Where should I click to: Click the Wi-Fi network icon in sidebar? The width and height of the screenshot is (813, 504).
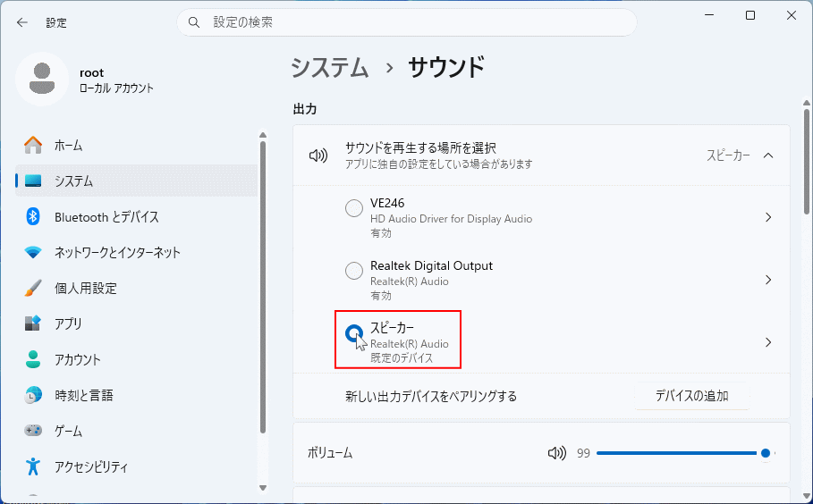click(x=33, y=252)
